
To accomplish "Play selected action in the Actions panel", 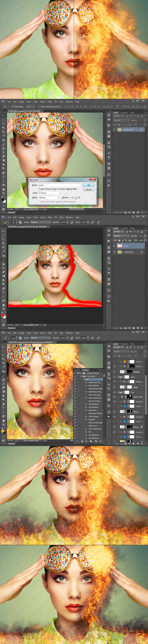I will 86,441.
